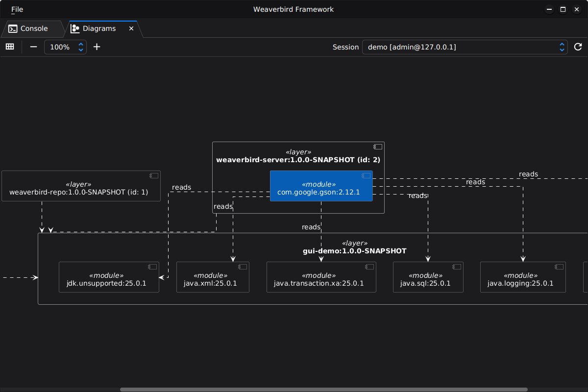
Task: Open the File menu
Action: 17,9
